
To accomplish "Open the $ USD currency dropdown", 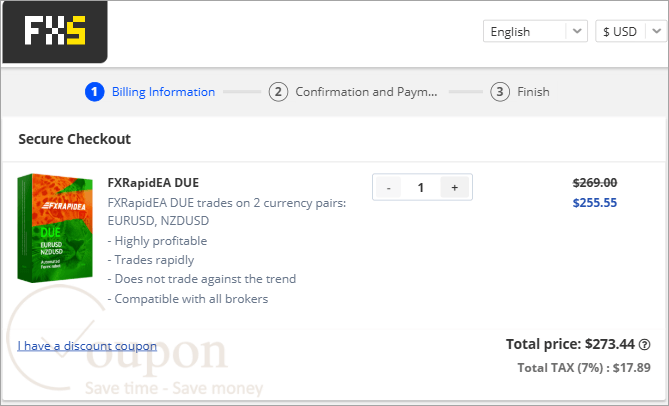I will click(x=631, y=32).
